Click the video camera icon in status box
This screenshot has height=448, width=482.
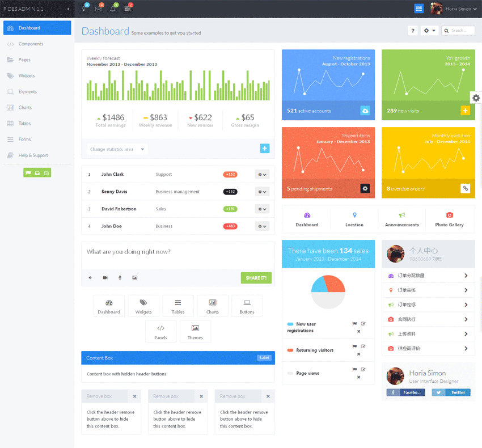(105, 278)
